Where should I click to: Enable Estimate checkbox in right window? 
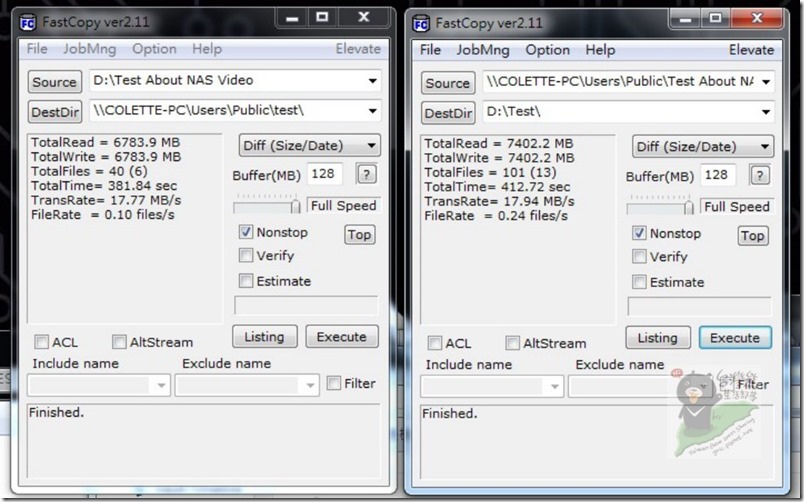tap(639, 282)
